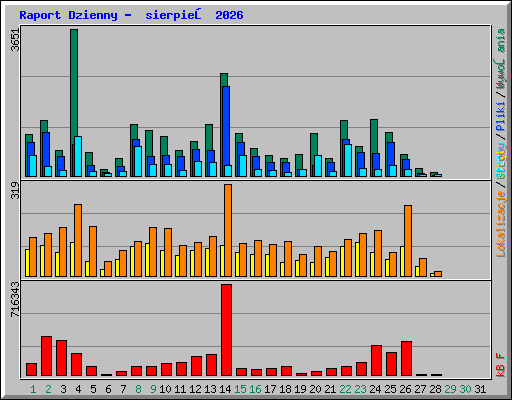Click the orange bar for day 26

(408, 241)
